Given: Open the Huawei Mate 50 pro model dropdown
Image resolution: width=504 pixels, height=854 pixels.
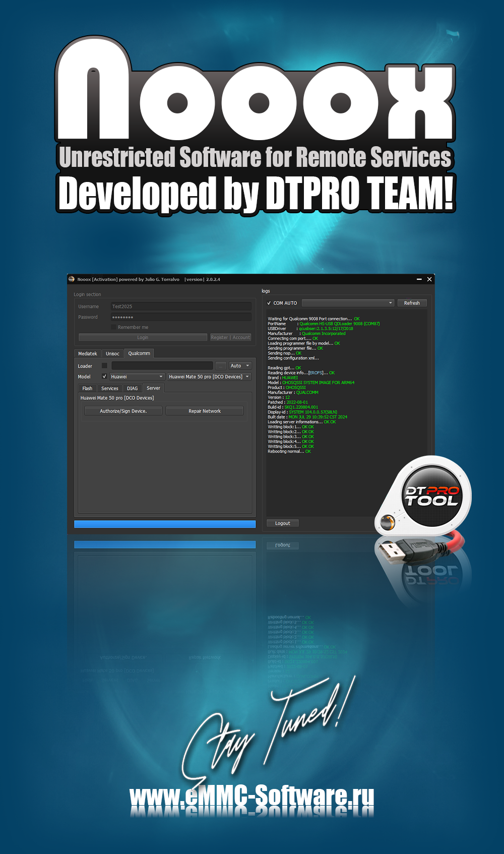Looking at the screenshot, I should (209, 377).
